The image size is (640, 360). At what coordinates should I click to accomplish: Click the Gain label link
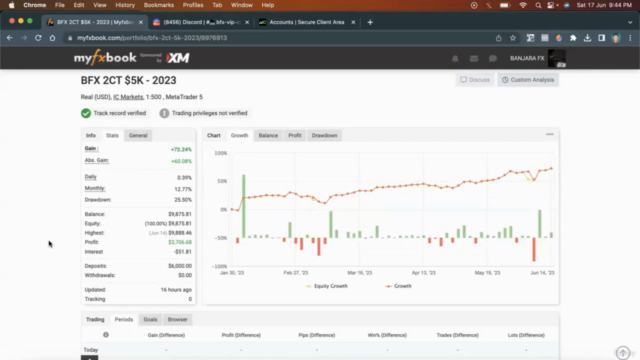point(91,149)
